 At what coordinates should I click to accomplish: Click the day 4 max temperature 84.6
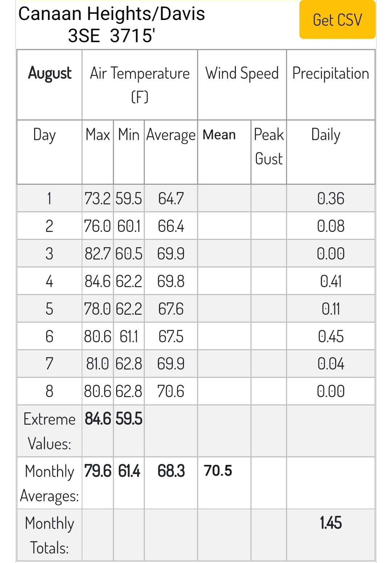tap(98, 281)
